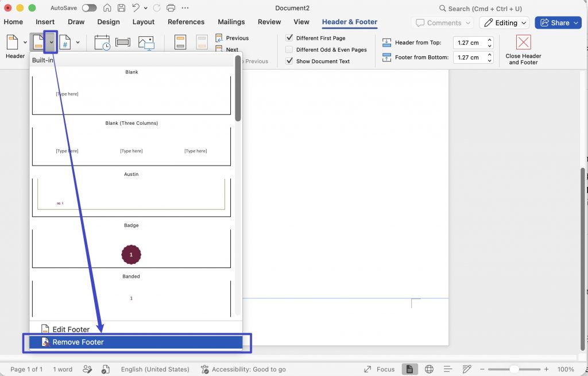Click the zoom out minus button
Screen dimensions: 588x376
[482, 369]
